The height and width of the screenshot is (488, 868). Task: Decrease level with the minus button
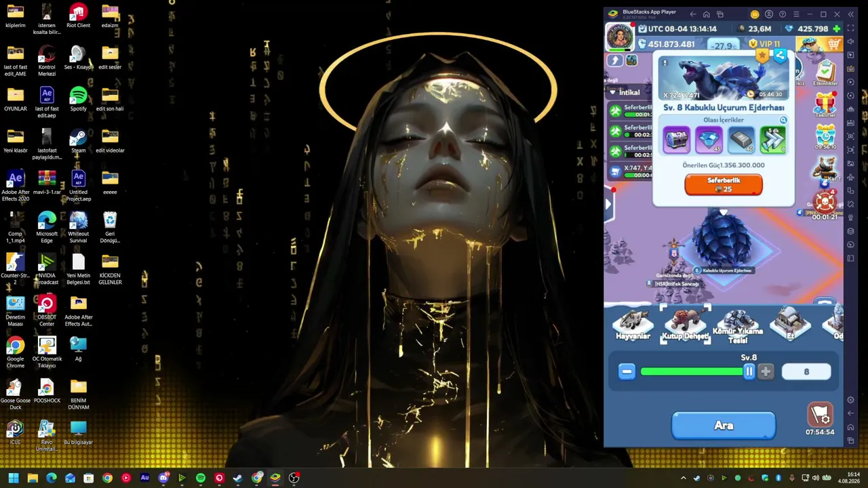click(627, 371)
